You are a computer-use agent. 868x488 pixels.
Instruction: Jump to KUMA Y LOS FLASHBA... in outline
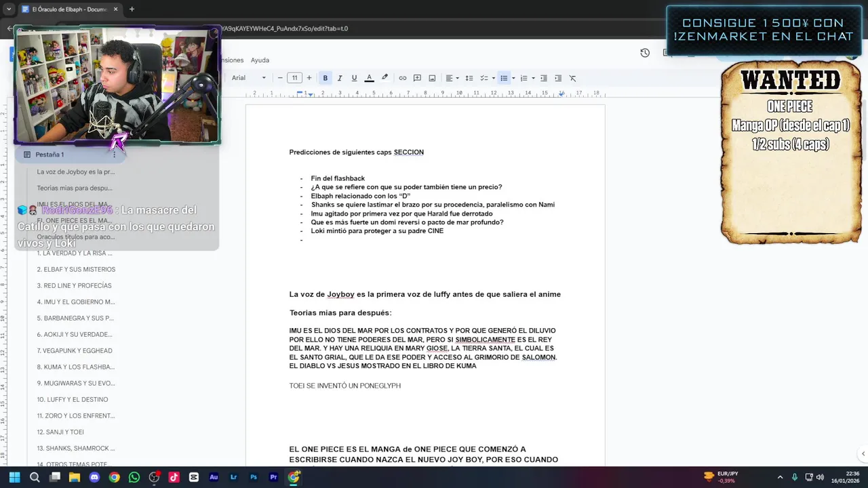(x=75, y=367)
